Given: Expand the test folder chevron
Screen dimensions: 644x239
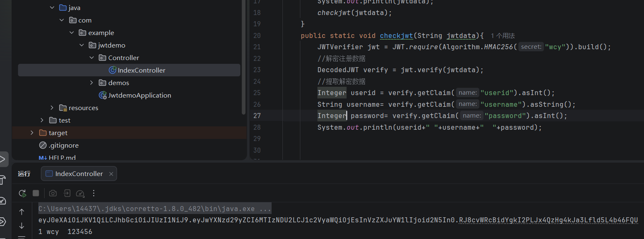Looking at the screenshot, I should (42, 120).
